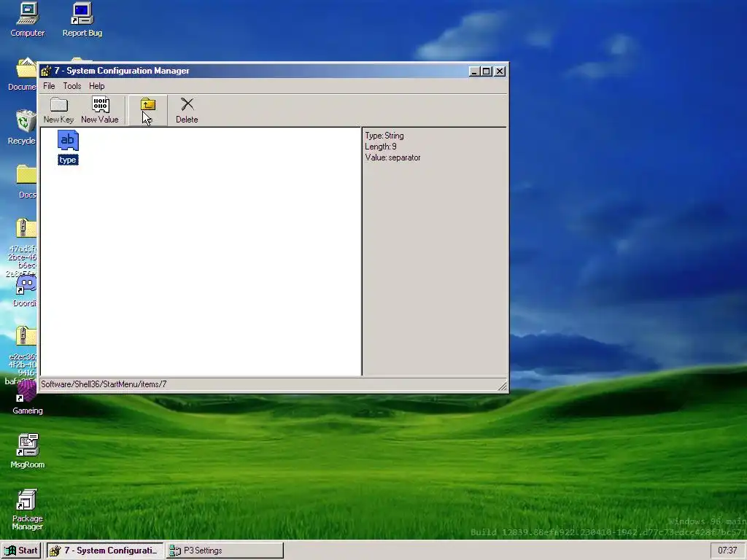Go up one level with the folder icon

(x=147, y=111)
